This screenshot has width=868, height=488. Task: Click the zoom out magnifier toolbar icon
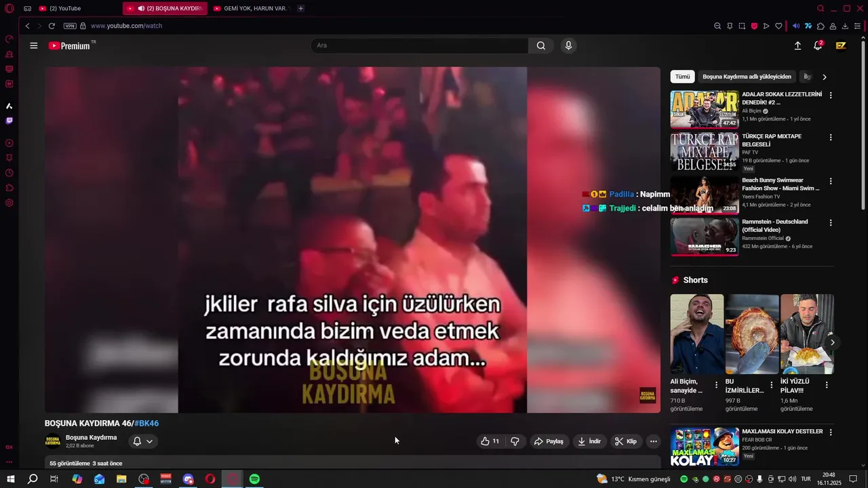717,26
